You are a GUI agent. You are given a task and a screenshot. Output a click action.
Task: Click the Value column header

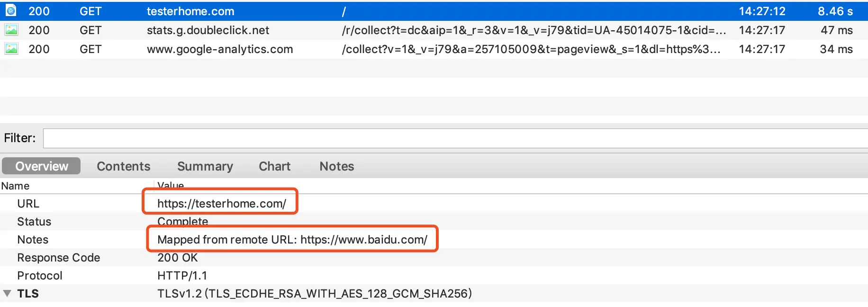tap(171, 185)
